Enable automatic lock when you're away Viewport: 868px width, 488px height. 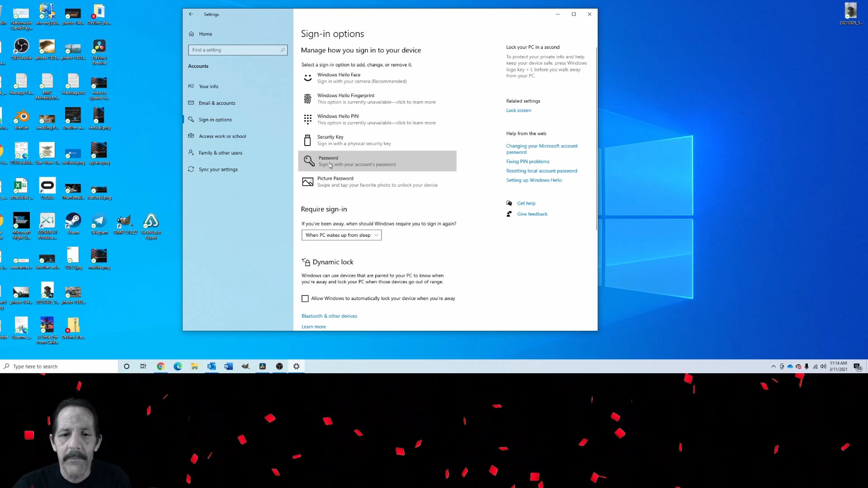[305, 298]
